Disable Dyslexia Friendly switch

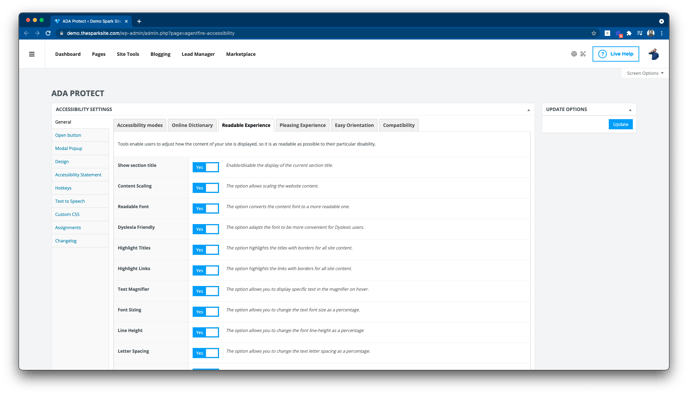205,229
